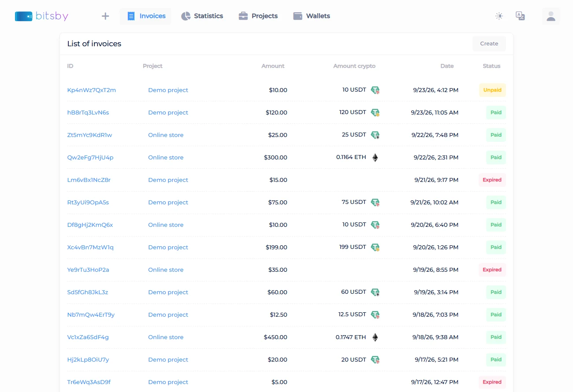Open the Wallets tab
Image resolution: width=573 pixels, height=392 pixels.
click(312, 16)
